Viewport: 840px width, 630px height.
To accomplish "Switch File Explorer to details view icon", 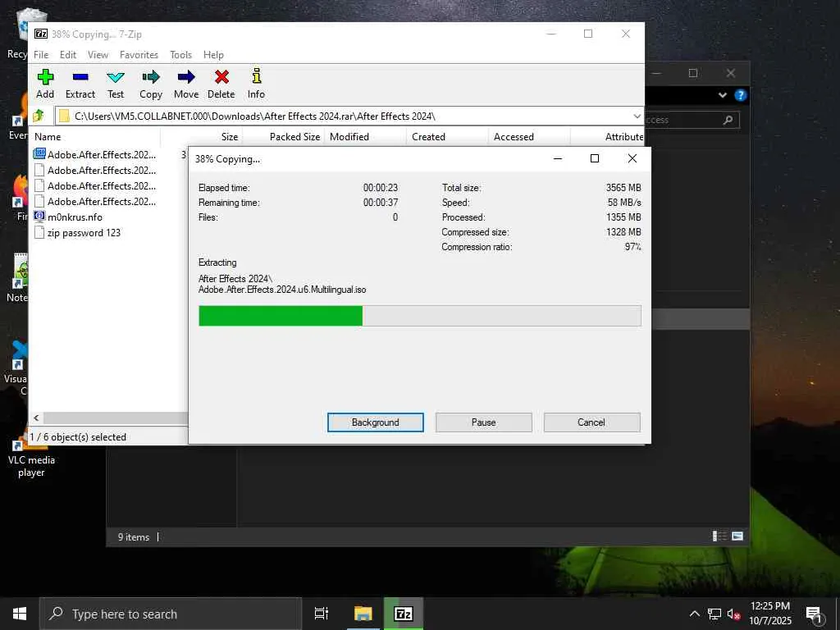I will tap(719, 536).
